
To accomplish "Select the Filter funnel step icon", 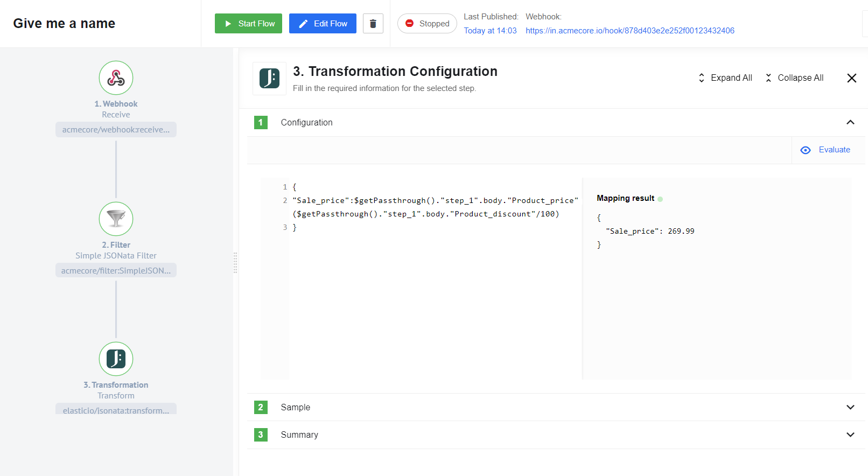I will (116, 219).
